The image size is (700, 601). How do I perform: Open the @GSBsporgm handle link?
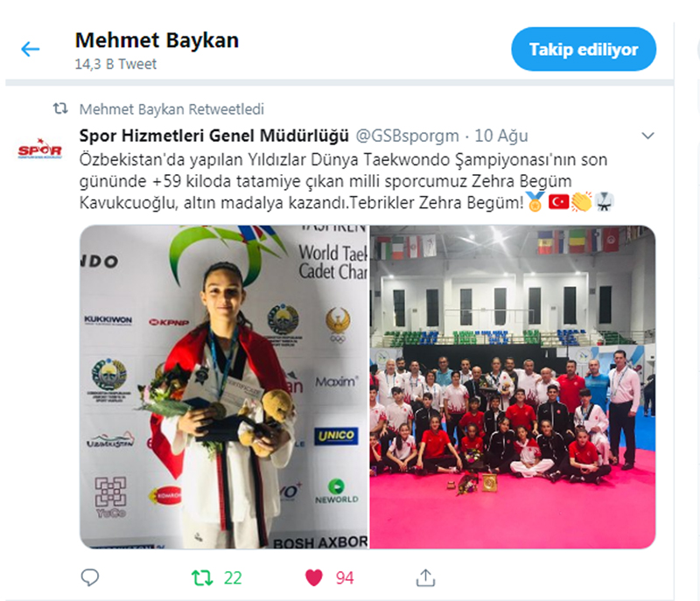(x=407, y=136)
